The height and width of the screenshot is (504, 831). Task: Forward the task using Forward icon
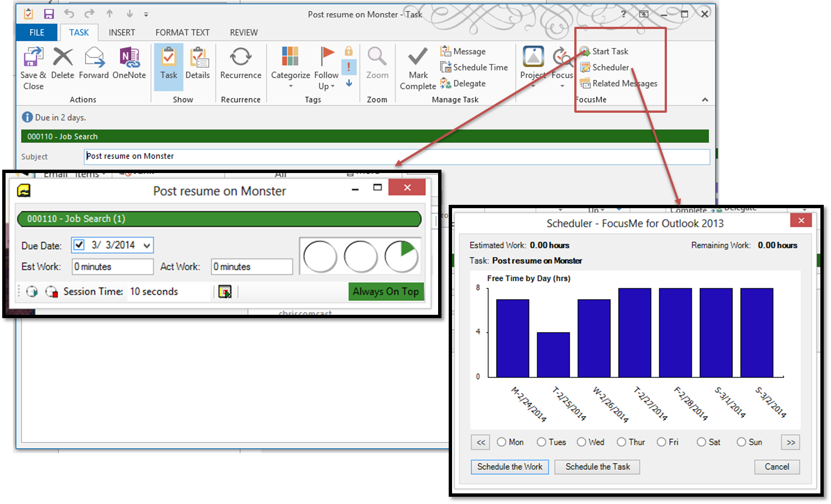(x=94, y=57)
